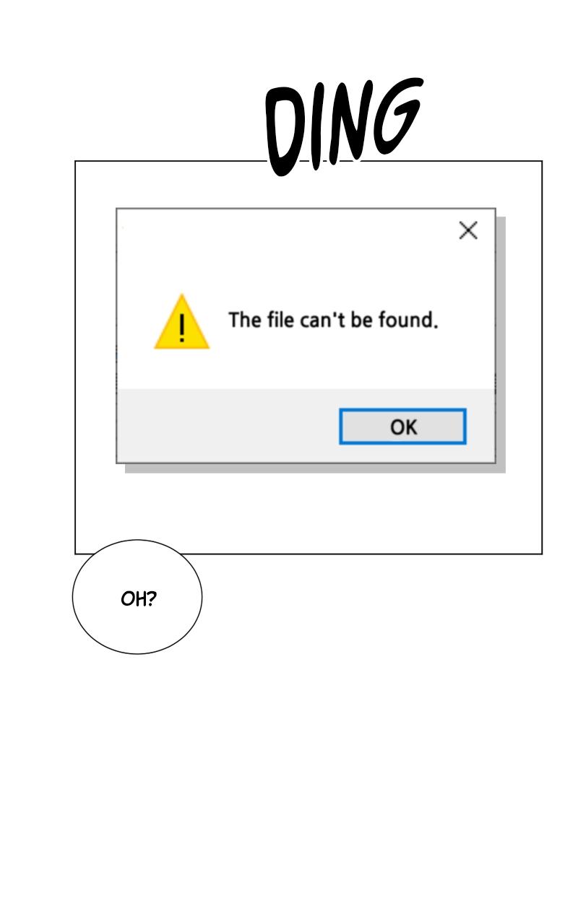The width and height of the screenshot is (578, 924).
Task: Click the letter N in DING
Action: point(348,123)
